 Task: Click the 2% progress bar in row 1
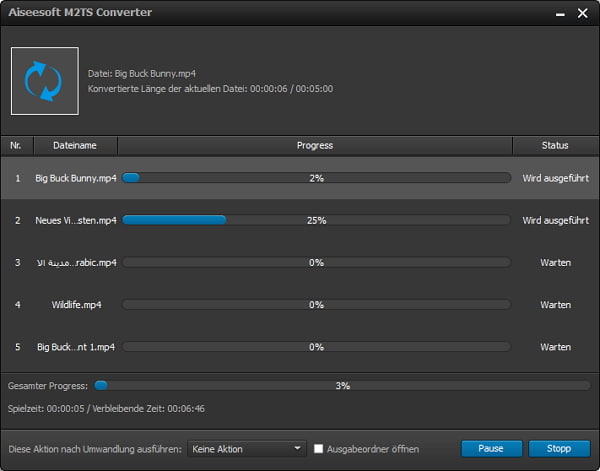(x=315, y=178)
